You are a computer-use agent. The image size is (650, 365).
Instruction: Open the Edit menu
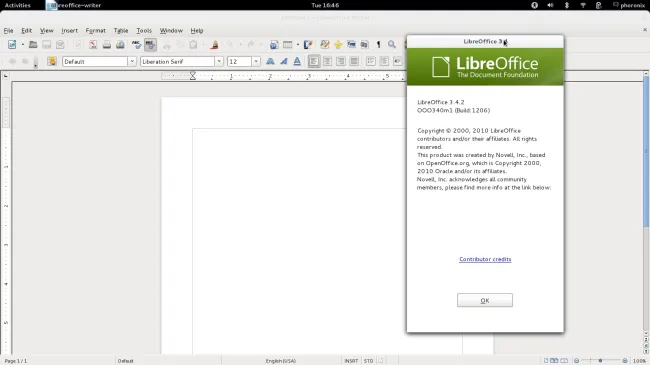coord(27,30)
